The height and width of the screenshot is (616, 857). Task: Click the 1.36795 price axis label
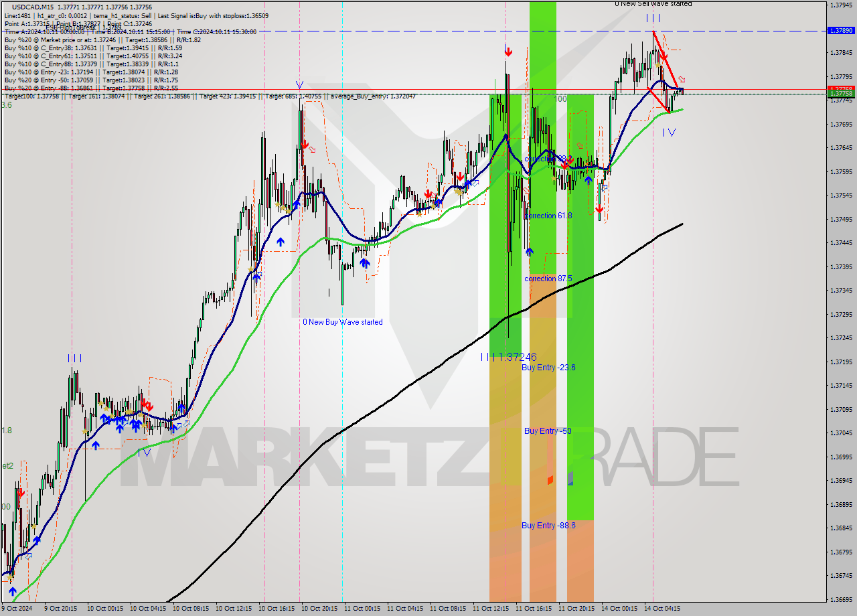pyautogui.click(x=841, y=552)
